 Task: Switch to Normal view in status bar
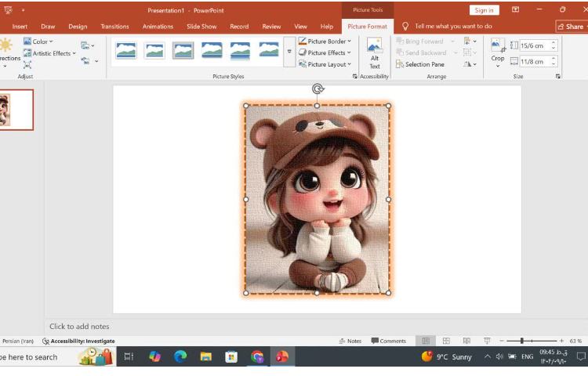coord(426,341)
